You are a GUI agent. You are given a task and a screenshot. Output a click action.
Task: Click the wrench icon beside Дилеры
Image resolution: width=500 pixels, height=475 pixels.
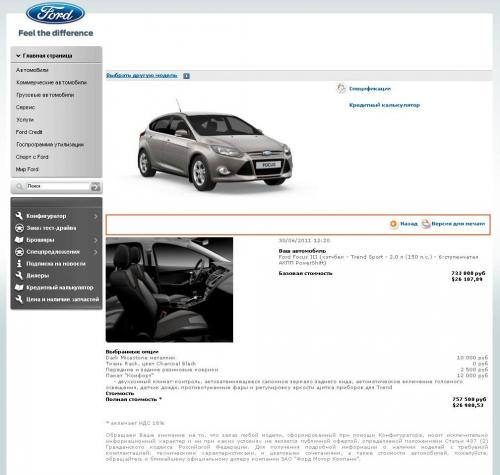click(x=19, y=275)
